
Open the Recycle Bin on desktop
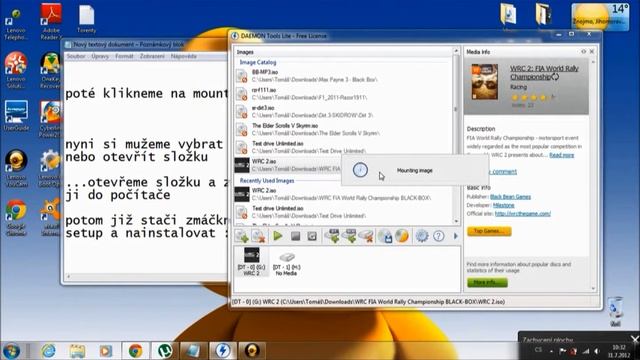(x=615, y=312)
